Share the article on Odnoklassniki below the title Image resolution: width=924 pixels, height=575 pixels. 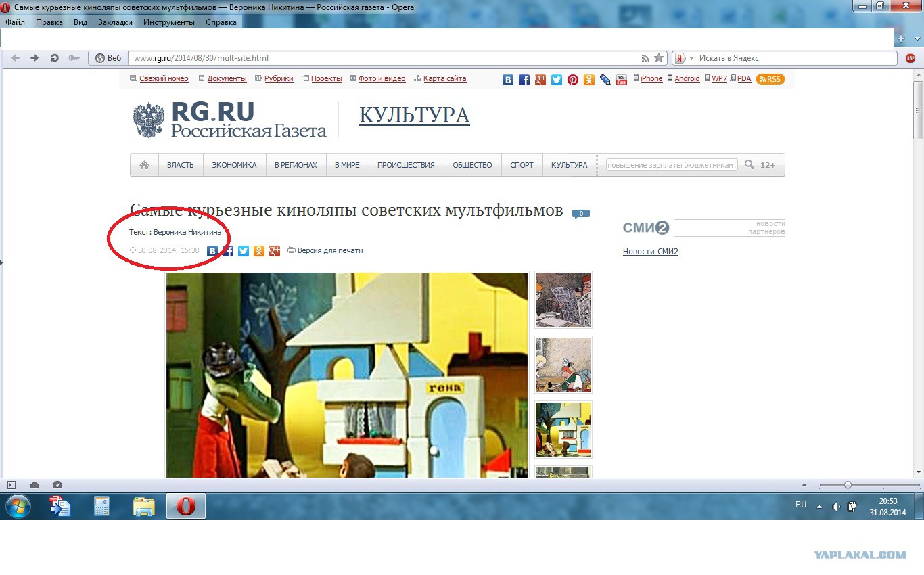[x=259, y=251]
